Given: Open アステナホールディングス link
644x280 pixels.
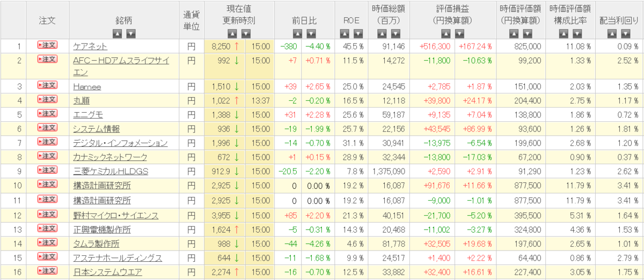Looking at the screenshot, I should pyautogui.click(x=118, y=258).
